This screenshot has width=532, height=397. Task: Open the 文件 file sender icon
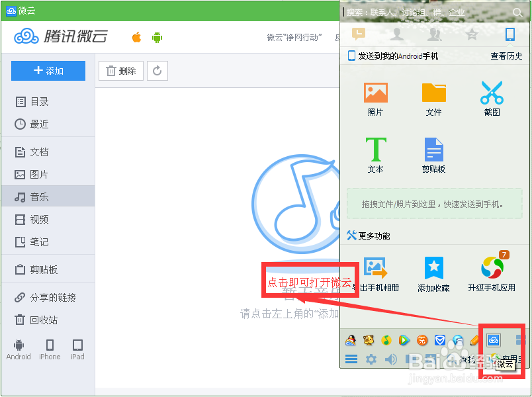click(433, 95)
